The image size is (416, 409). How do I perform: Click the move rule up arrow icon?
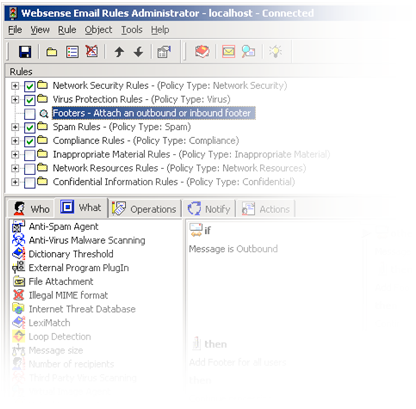pyautogui.click(x=119, y=52)
